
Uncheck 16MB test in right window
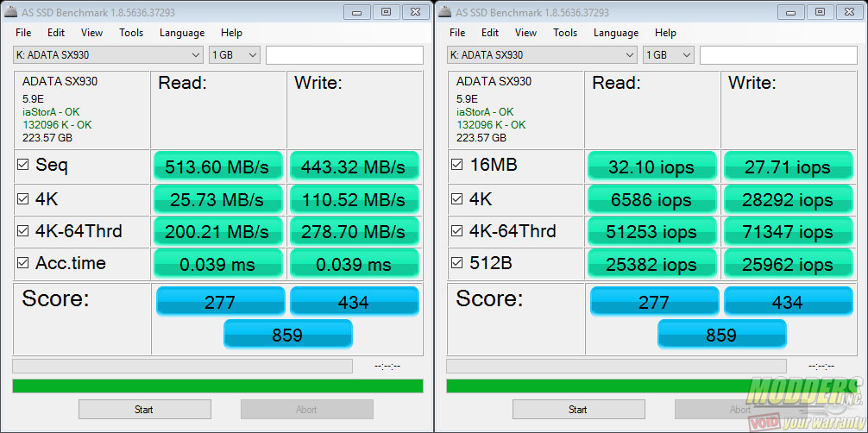click(x=456, y=165)
